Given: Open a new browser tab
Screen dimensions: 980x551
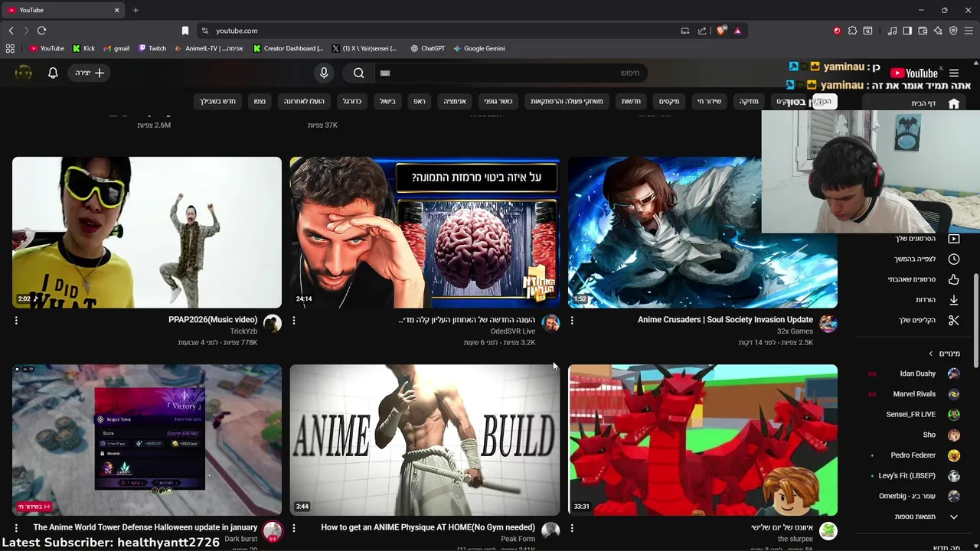Looking at the screenshot, I should coord(136,10).
